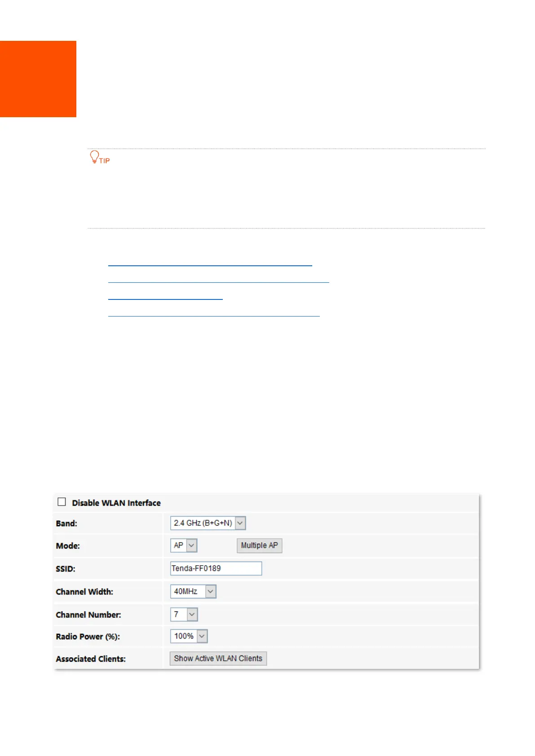The image size is (535, 756).
Task: Open the Mode dropdown showing AP
Action: [x=184, y=545]
